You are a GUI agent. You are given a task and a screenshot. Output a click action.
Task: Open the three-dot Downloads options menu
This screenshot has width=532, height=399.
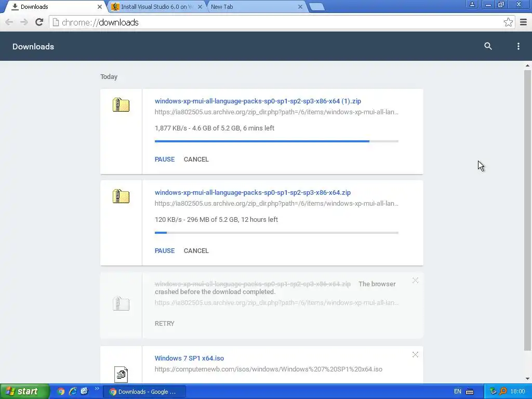tap(518, 46)
